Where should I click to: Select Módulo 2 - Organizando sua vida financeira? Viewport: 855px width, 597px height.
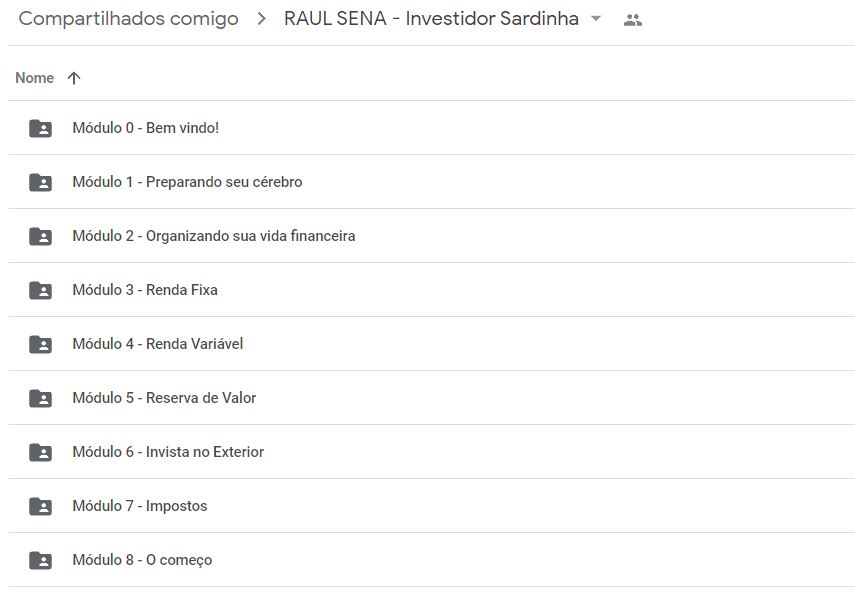[x=214, y=236]
